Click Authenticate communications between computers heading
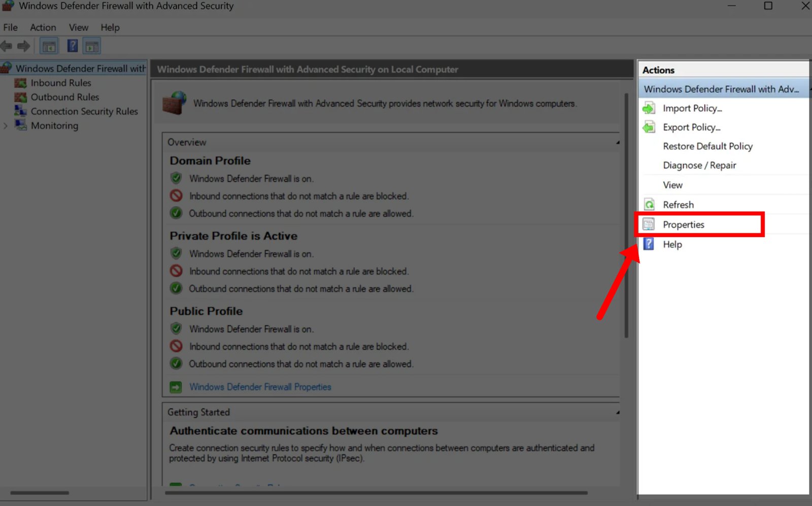This screenshot has width=812, height=506. (303, 430)
